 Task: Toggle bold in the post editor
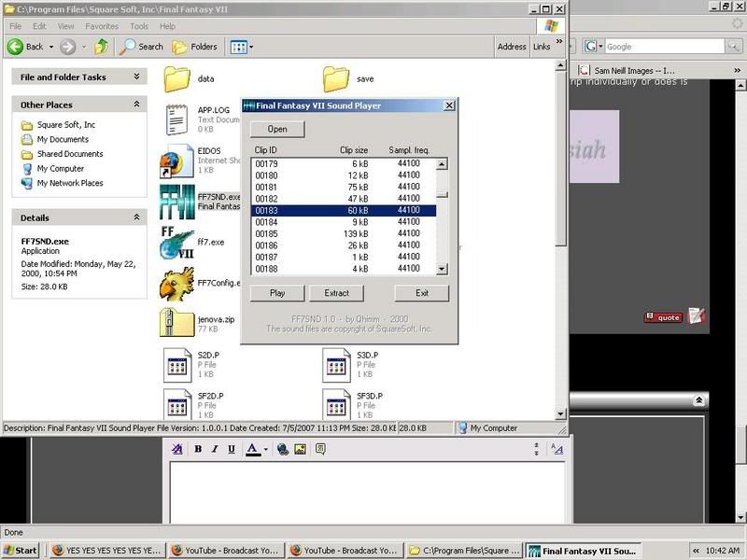click(198, 449)
